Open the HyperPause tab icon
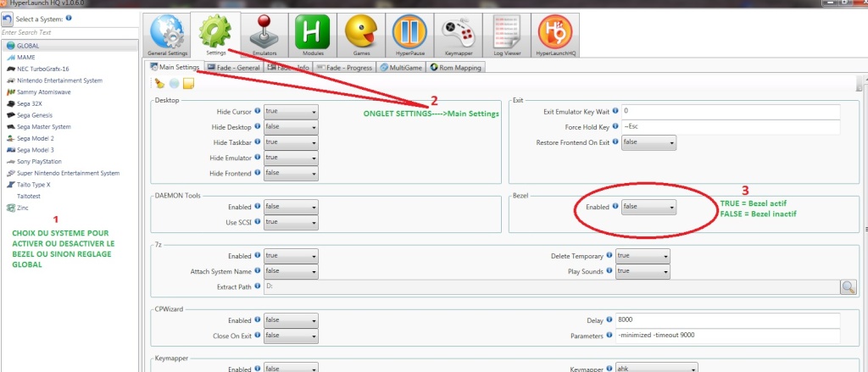 [409, 36]
